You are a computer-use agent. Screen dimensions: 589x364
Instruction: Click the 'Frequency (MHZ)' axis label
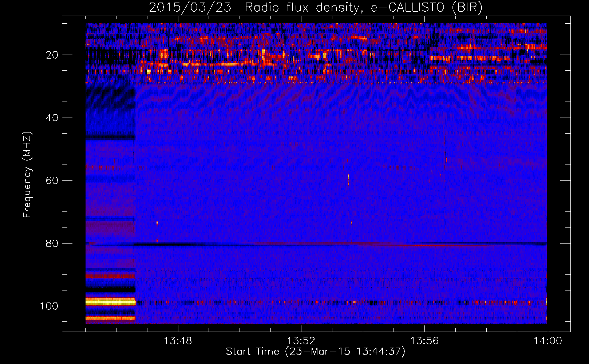point(27,175)
